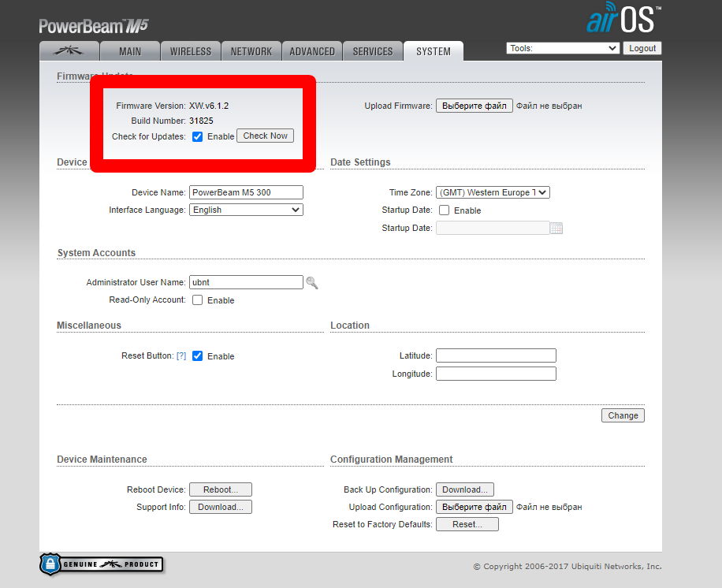The image size is (722, 588).
Task: Select the SERVICES tab
Action: point(373,51)
